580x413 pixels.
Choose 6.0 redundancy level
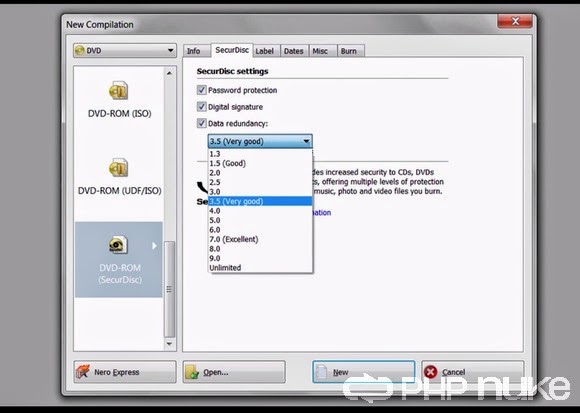[260, 230]
